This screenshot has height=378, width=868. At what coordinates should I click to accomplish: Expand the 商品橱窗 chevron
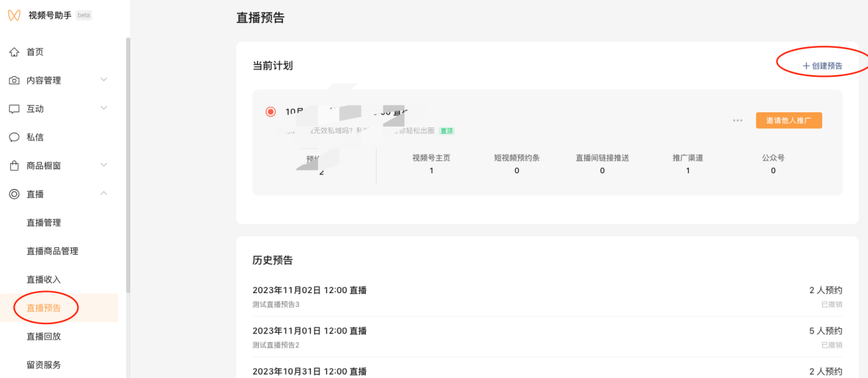click(104, 165)
